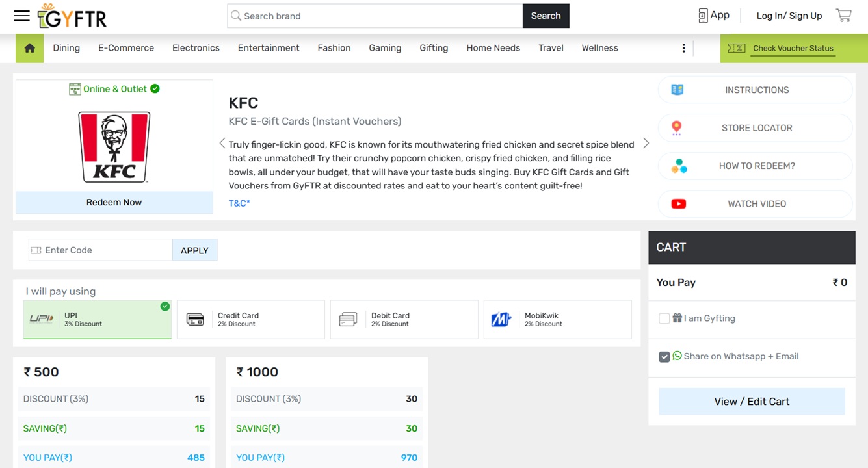Show previous description with left arrow
Image resolution: width=868 pixels, height=468 pixels.
click(x=222, y=144)
